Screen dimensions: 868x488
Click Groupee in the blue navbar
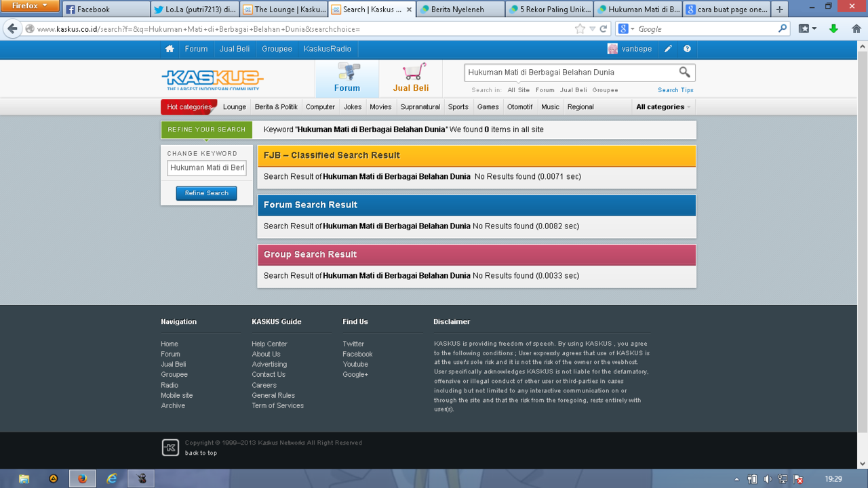pos(277,49)
